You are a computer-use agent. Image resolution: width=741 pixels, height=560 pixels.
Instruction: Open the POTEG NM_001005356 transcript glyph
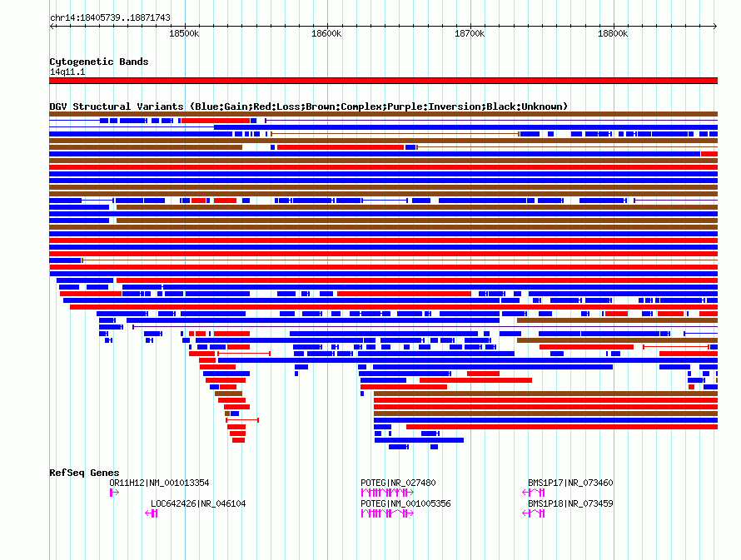tap(387, 513)
